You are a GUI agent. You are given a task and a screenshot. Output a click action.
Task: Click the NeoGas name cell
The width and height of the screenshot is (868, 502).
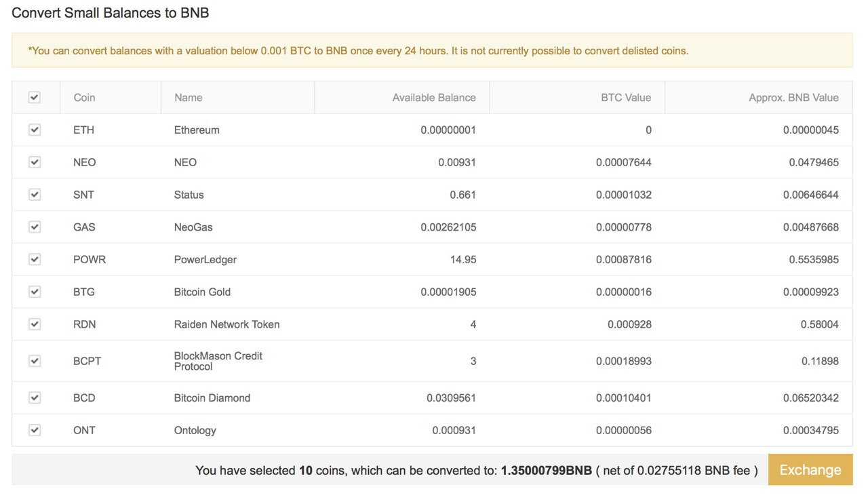point(193,227)
